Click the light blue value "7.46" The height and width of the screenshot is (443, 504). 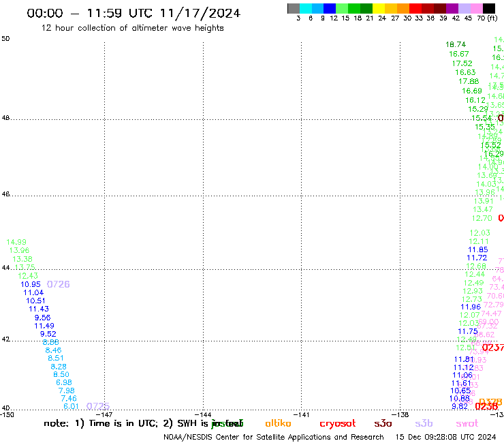tap(69, 399)
